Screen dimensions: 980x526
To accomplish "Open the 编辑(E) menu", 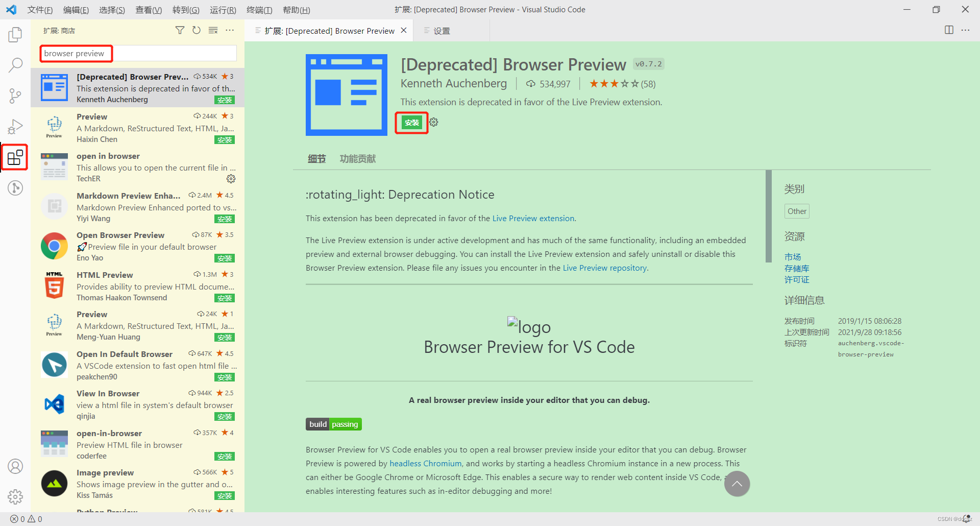I will pos(76,10).
